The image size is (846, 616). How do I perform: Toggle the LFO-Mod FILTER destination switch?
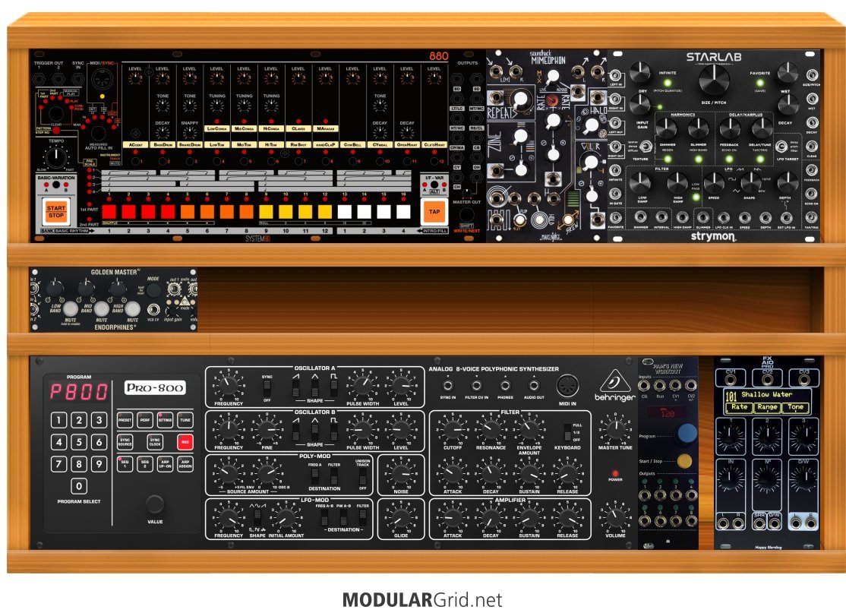(x=362, y=516)
